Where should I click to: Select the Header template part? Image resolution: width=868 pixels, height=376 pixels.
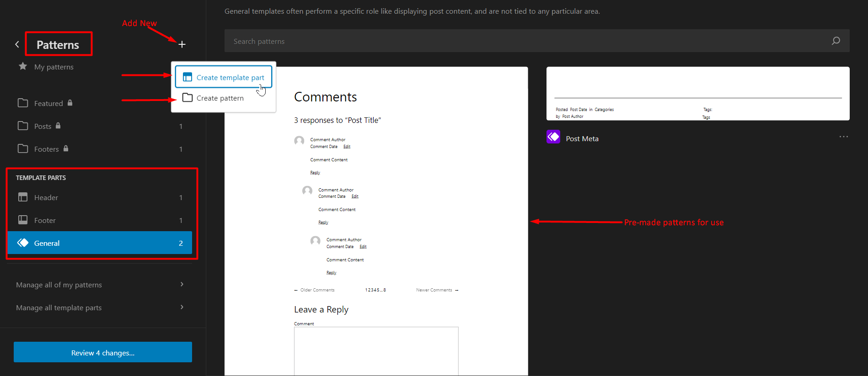100,197
